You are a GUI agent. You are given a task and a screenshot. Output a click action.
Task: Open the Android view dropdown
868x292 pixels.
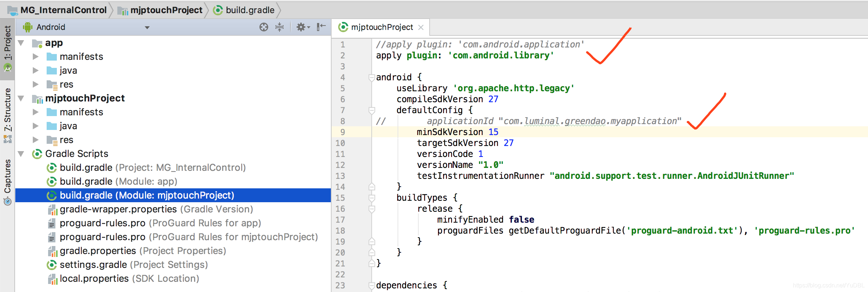tap(147, 27)
